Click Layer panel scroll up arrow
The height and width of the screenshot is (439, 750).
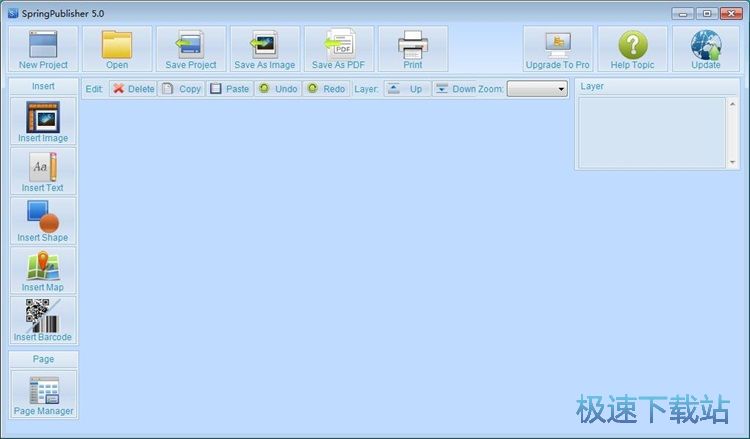[x=732, y=104]
